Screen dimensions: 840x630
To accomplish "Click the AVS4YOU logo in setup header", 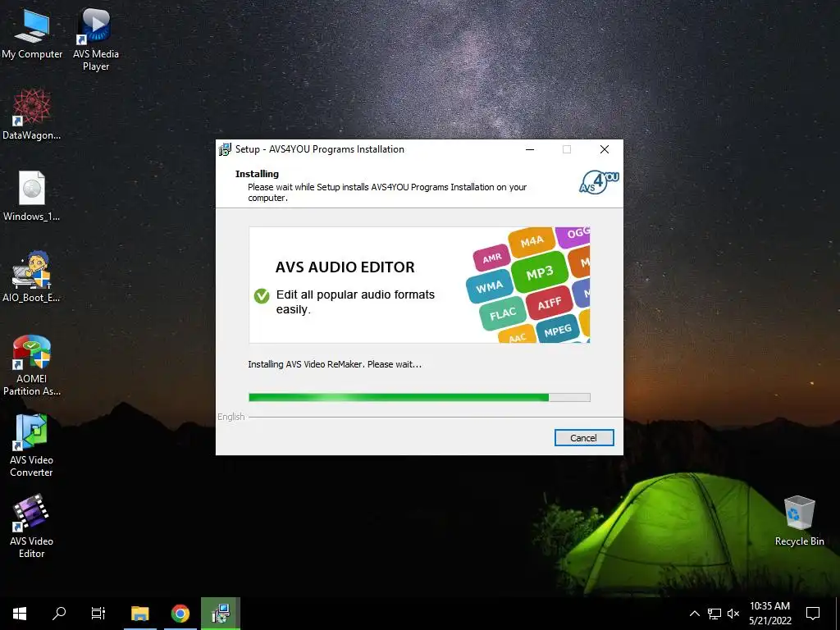I will pyautogui.click(x=599, y=181).
